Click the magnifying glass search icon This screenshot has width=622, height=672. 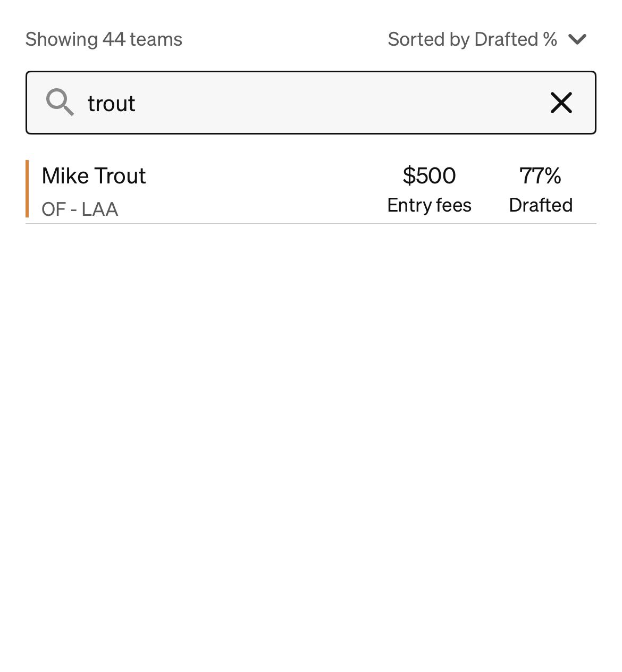point(60,102)
